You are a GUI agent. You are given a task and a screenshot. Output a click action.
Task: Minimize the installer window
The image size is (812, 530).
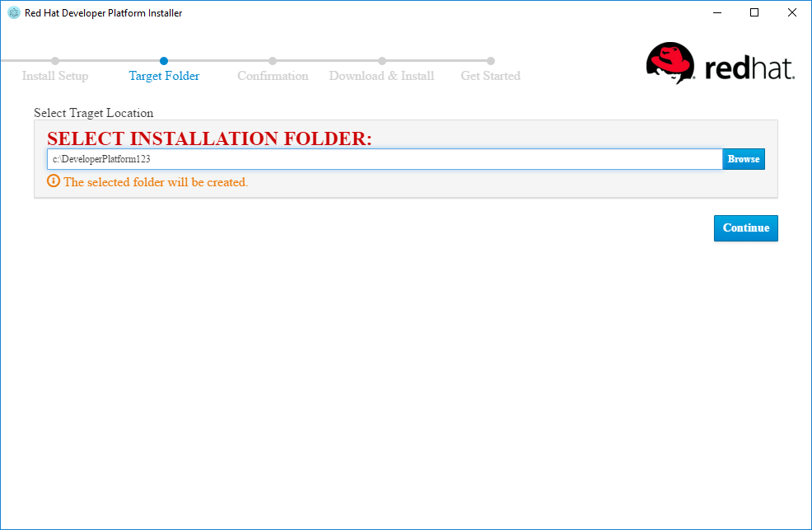point(717,13)
